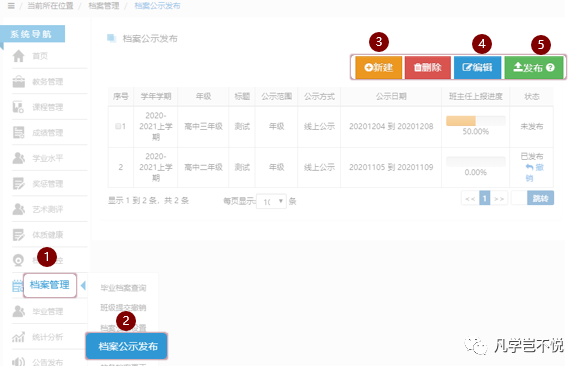Click the hamburger menu icon in breadcrumb bar

click(11, 6)
